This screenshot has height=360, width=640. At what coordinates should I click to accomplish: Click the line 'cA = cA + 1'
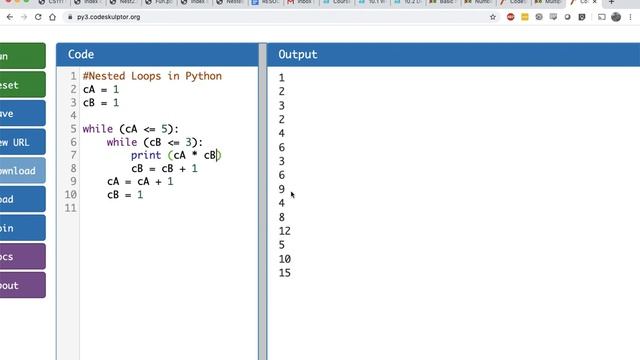tap(140, 182)
